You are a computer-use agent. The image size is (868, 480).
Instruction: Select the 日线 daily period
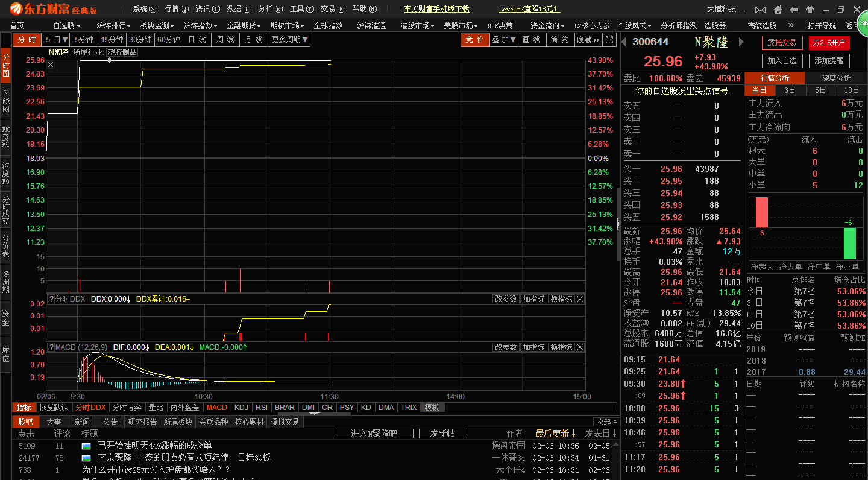pos(197,40)
